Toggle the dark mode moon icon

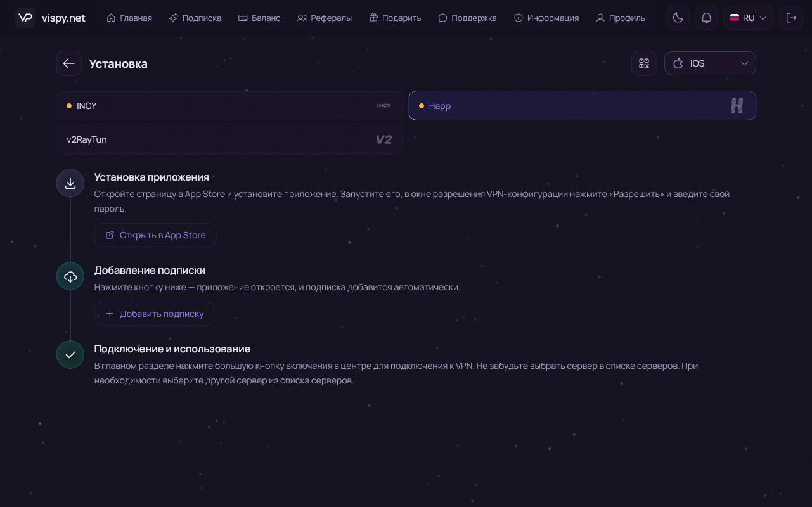tap(678, 18)
